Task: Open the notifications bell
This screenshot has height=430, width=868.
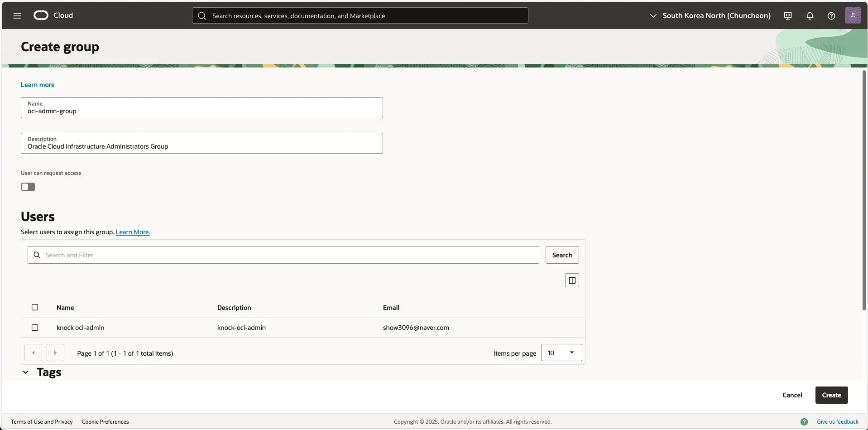Action: [810, 15]
